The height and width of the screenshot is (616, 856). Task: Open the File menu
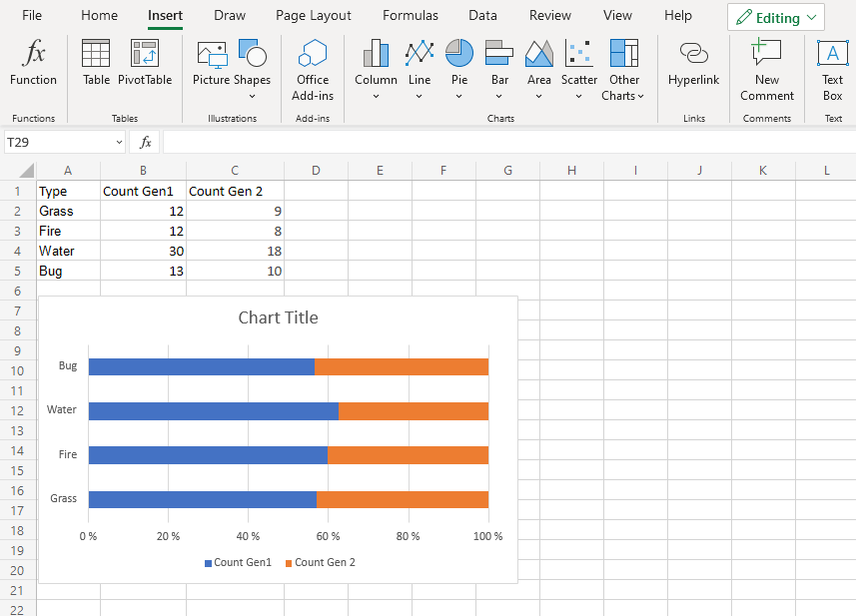pos(32,16)
